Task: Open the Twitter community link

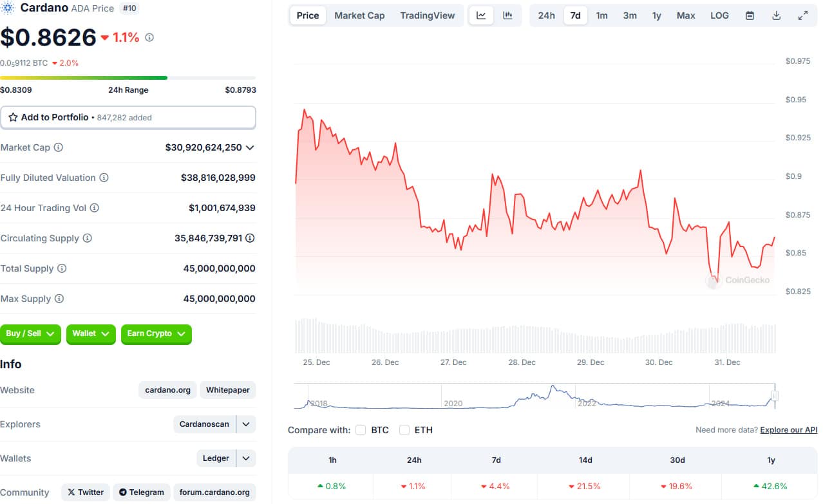Action: click(x=86, y=492)
